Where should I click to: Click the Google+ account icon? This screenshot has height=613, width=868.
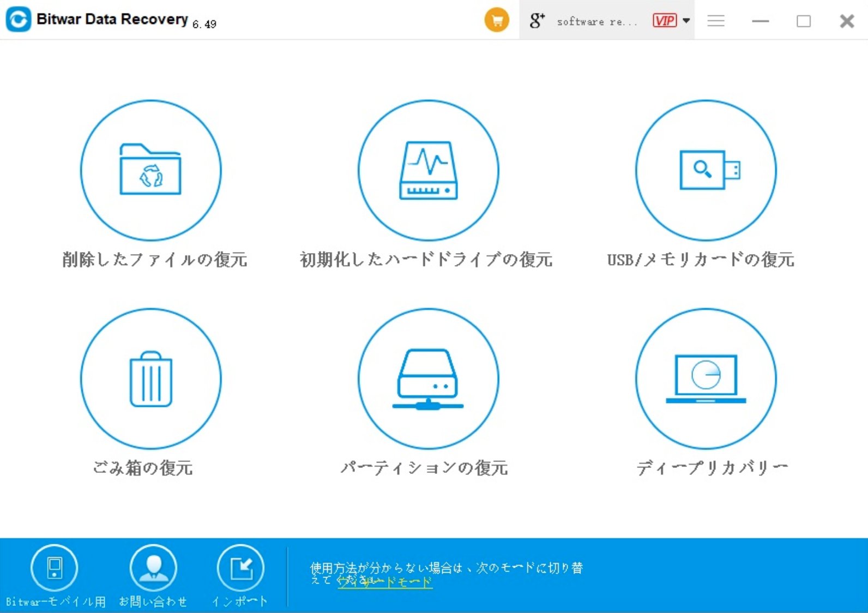click(537, 21)
